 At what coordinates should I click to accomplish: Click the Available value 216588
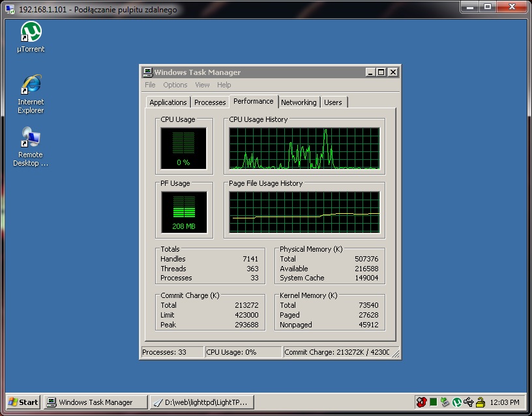[x=366, y=269]
